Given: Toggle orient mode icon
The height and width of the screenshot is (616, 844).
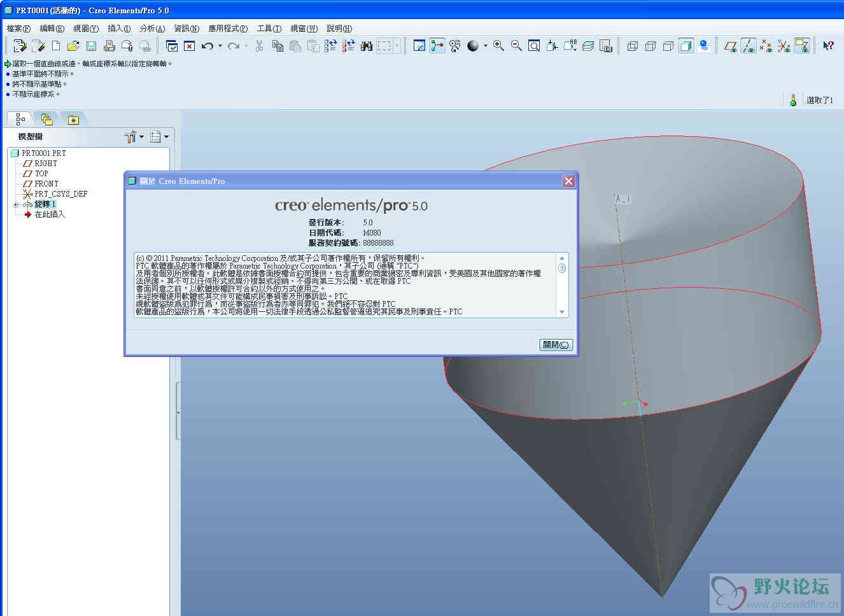Looking at the screenshot, I should click(455, 46).
